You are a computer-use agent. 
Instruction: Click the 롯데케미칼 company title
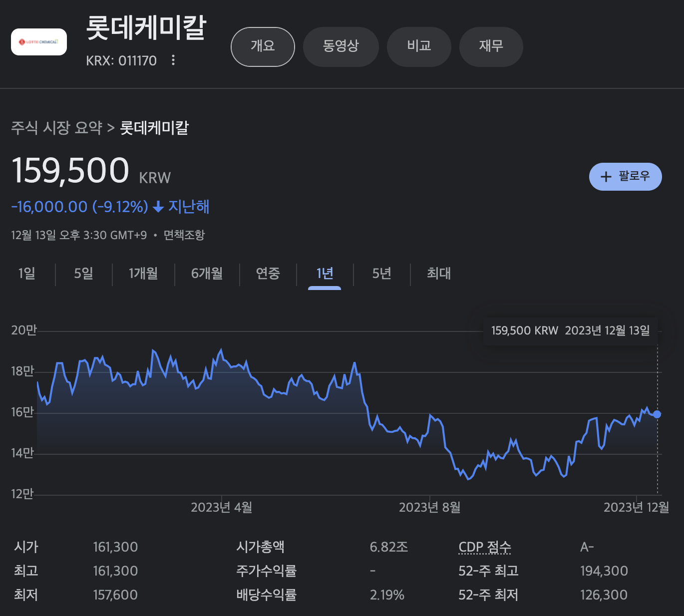click(x=146, y=28)
